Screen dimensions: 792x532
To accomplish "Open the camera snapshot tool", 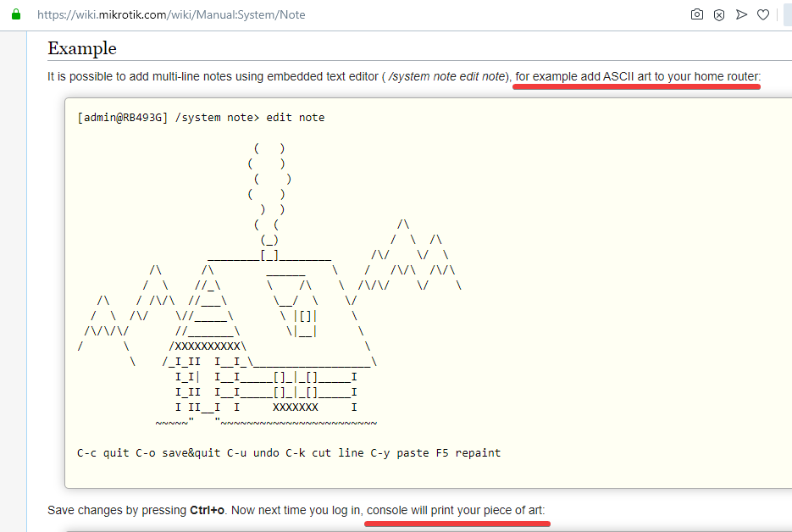I will pyautogui.click(x=696, y=14).
